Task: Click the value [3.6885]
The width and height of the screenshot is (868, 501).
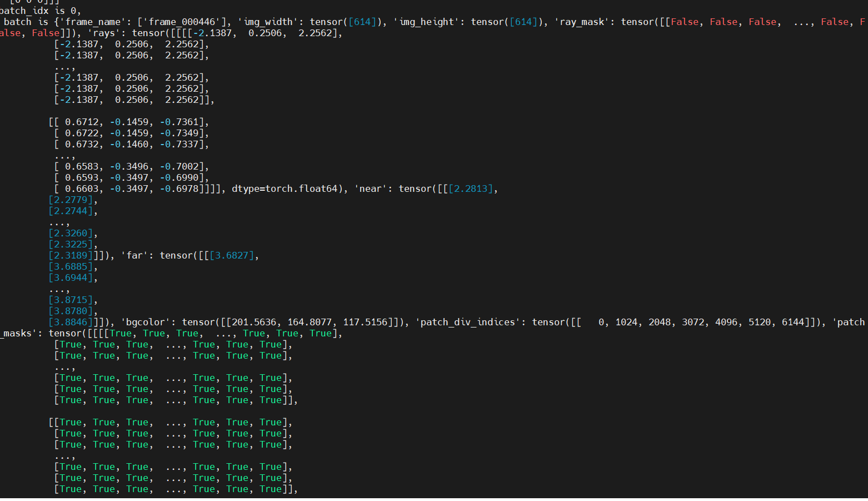Action: tap(71, 266)
